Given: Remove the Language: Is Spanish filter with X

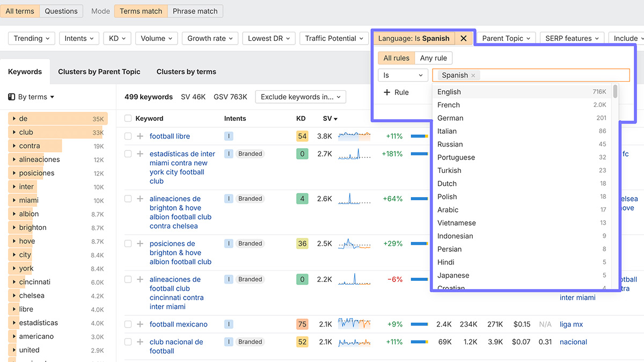Looking at the screenshot, I should click(463, 38).
